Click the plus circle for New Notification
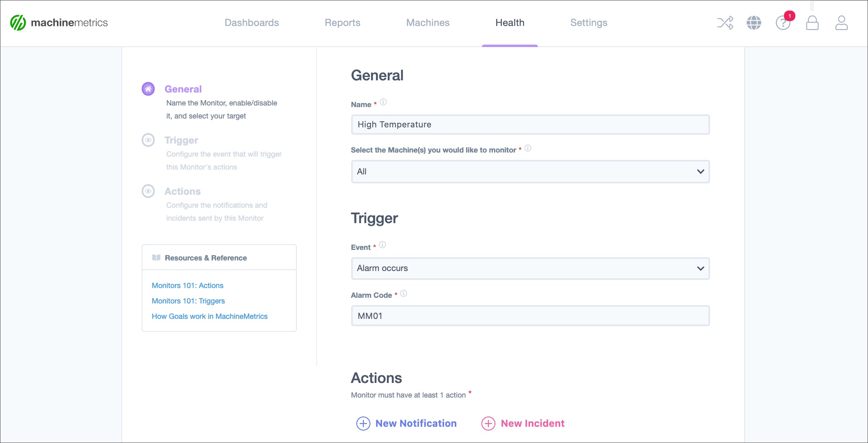 tap(363, 424)
